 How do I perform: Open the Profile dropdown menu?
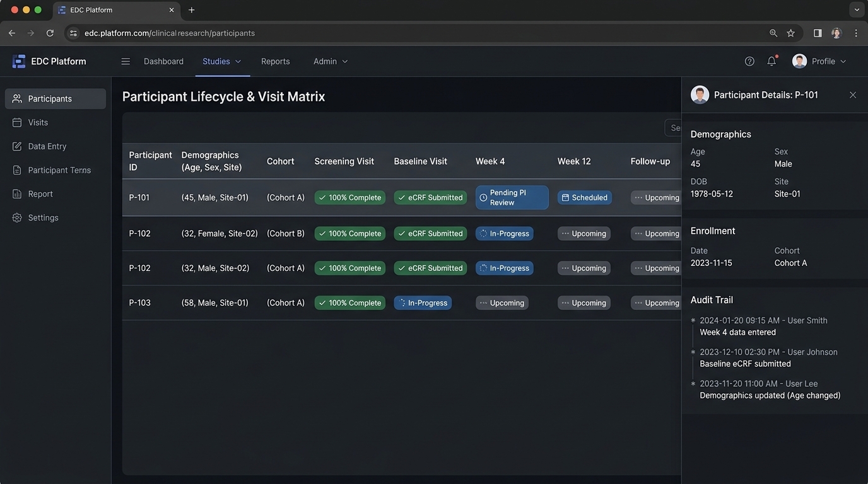tap(829, 61)
